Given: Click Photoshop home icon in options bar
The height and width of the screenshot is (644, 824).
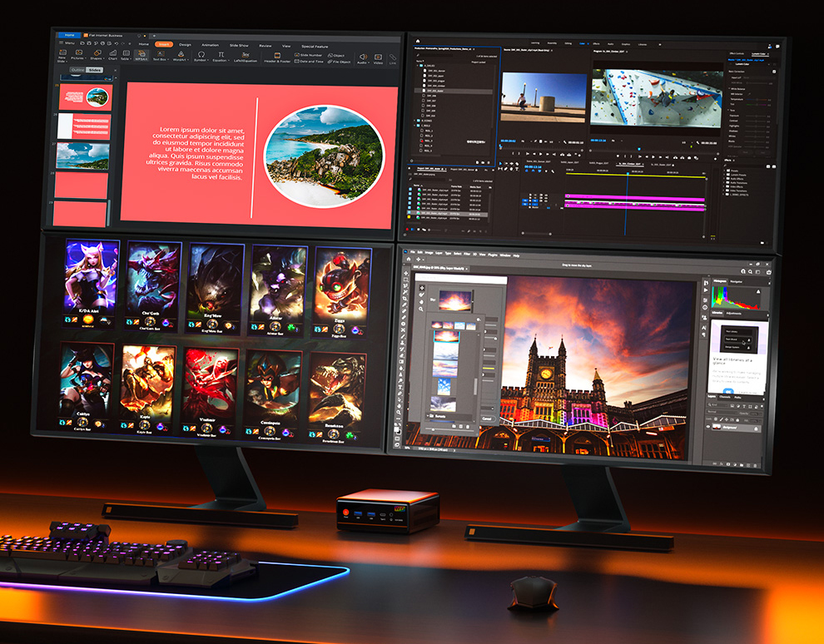Looking at the screenshot, I should tap(409, 259).
